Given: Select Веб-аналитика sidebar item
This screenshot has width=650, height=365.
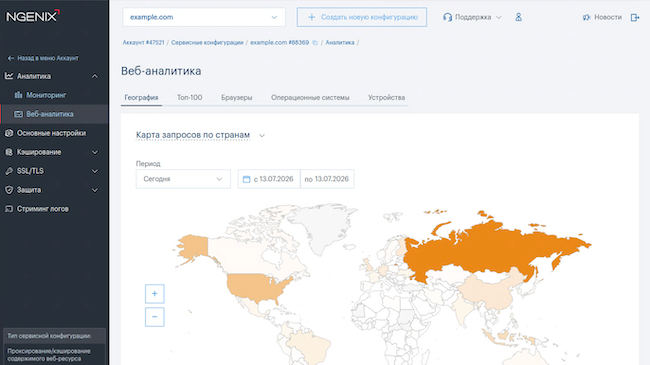Looking at the screenshot, I should (54, 114).
